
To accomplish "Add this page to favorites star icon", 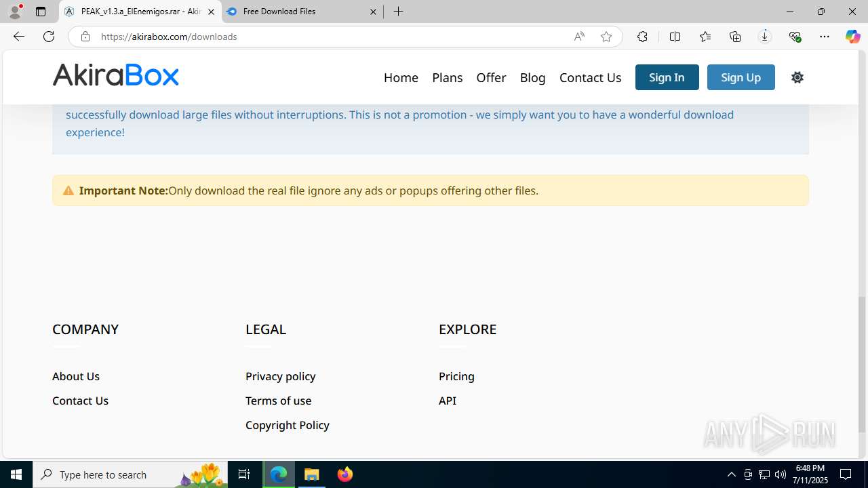I will click(606, 37).
